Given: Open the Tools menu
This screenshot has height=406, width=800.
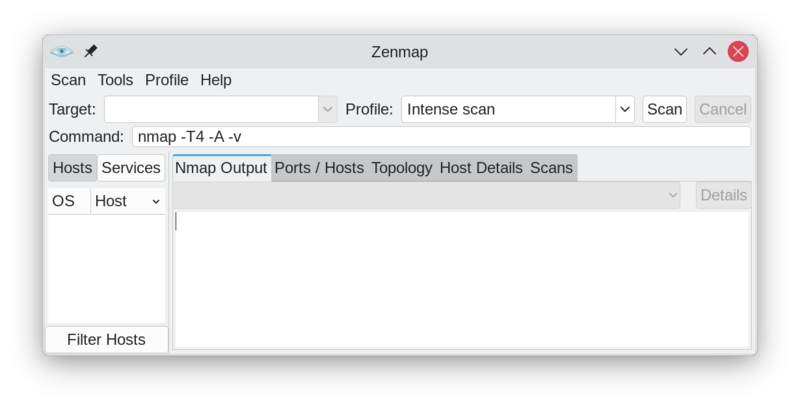Looking at the screenshot, I should pos(115,80).
